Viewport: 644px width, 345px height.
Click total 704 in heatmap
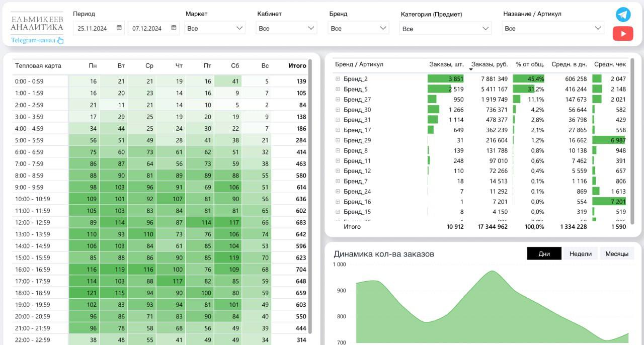(x=301, y=270)
